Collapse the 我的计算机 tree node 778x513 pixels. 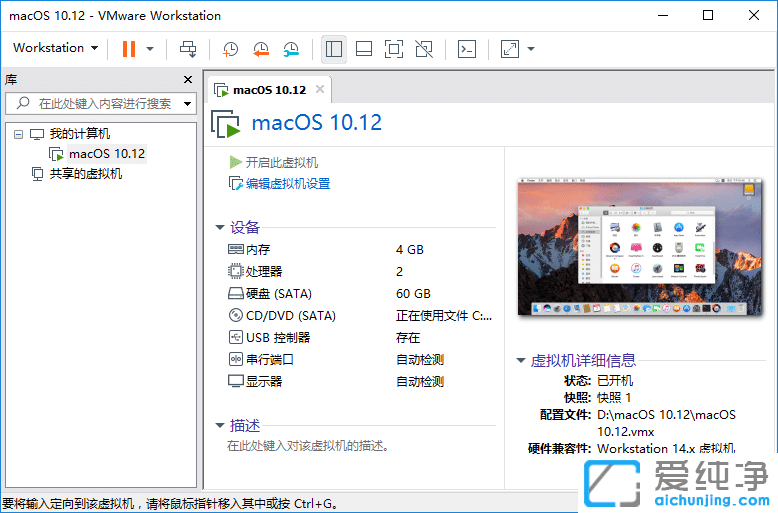[x=18, y=134]
